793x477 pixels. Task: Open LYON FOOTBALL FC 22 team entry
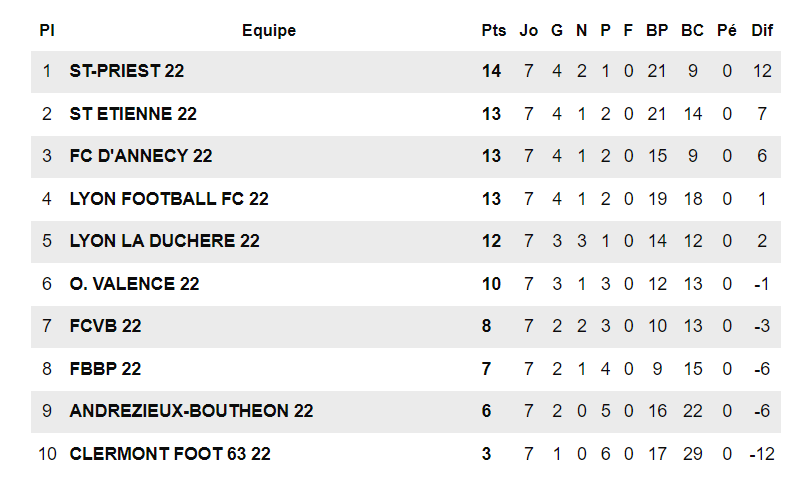(x=169, y=199)
